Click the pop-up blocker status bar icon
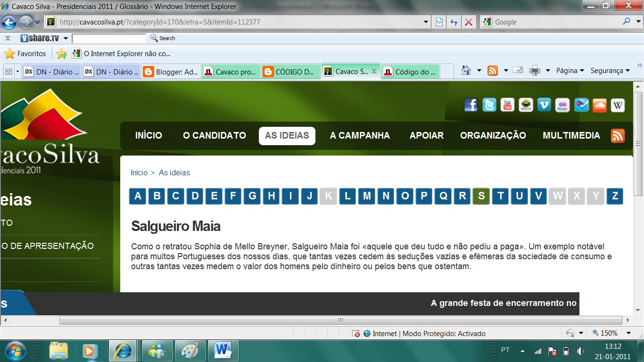Image resolution: width=644 pixels, height=362 pixels. click(x=357, y=333)
